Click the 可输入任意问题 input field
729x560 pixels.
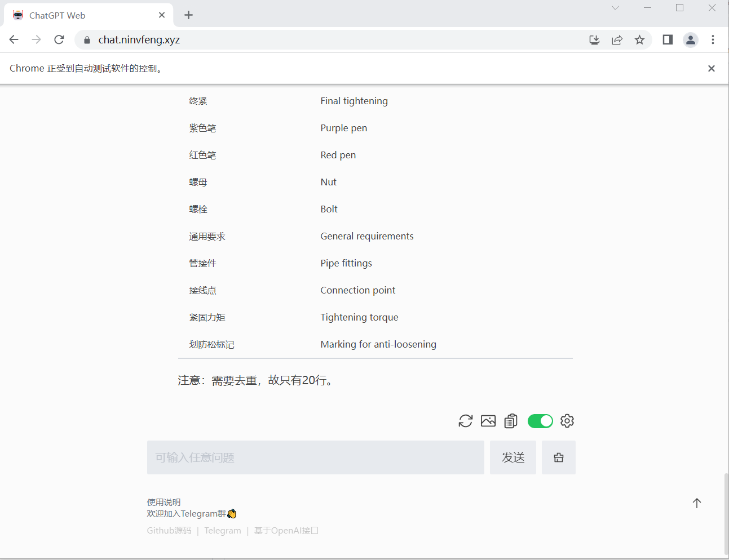(316, 457)
